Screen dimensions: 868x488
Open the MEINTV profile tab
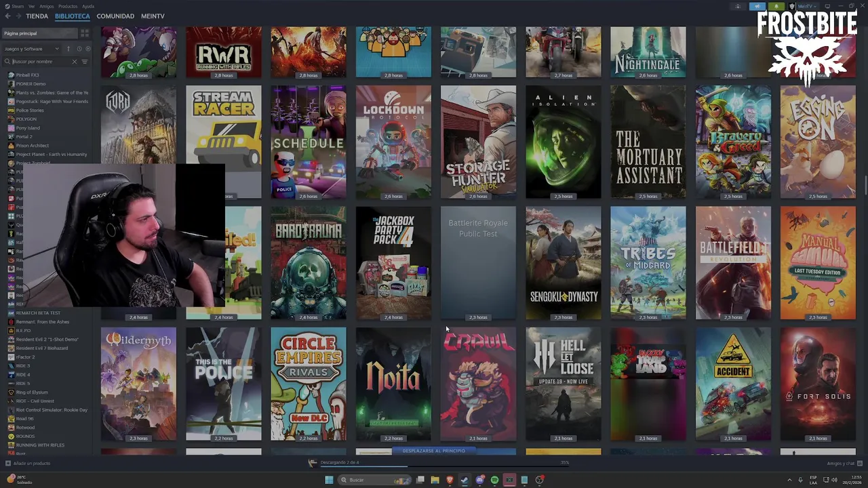(x=153, y=16)
